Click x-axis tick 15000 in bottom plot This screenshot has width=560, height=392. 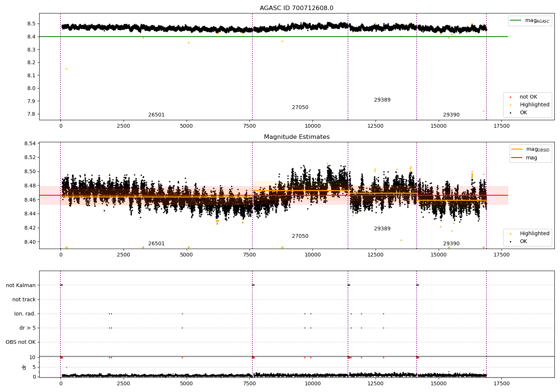438,383
